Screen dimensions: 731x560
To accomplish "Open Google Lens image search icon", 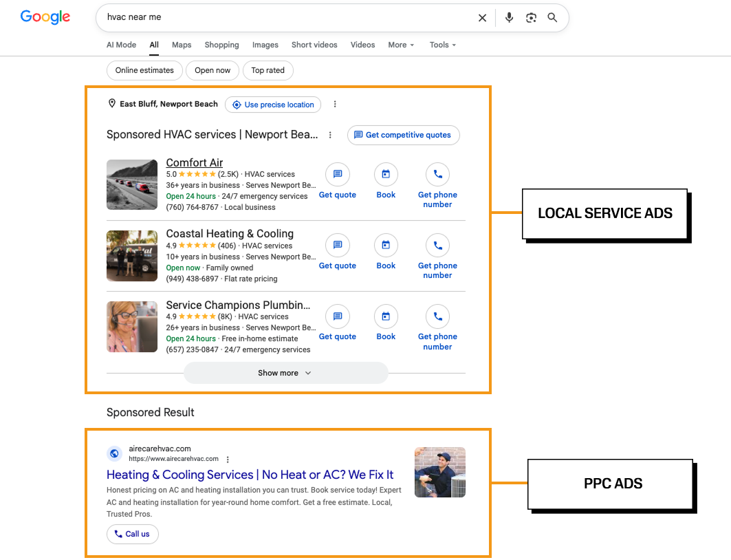I will (531, 18).
